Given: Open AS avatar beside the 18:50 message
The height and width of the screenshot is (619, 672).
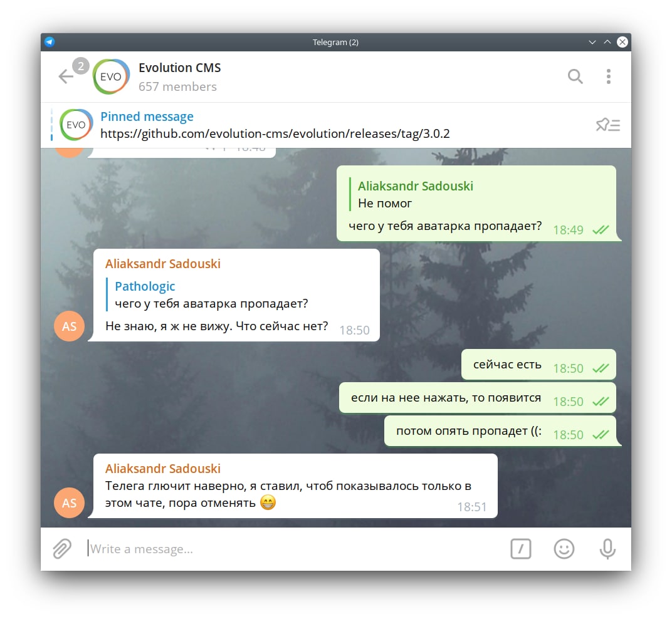Looking at the screenshot, I should point(70,326).
